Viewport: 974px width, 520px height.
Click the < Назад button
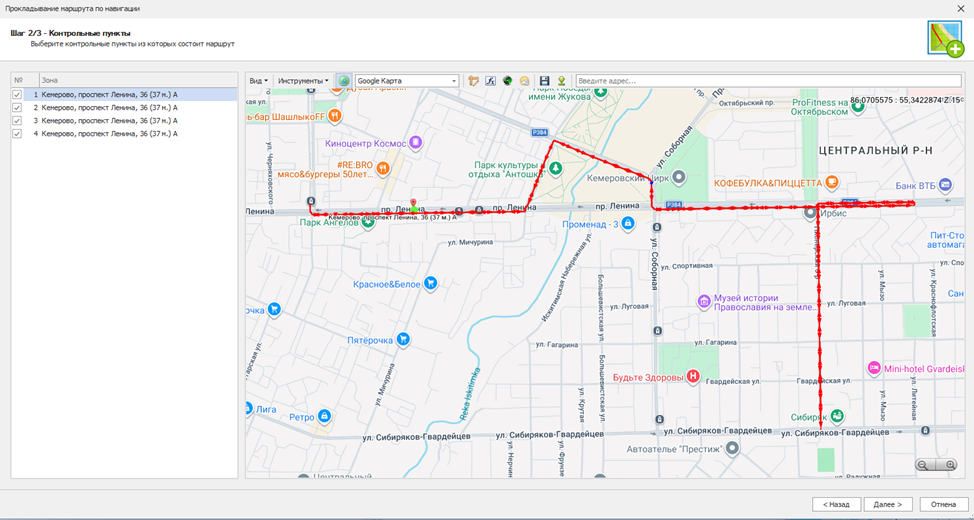point(836,504)
